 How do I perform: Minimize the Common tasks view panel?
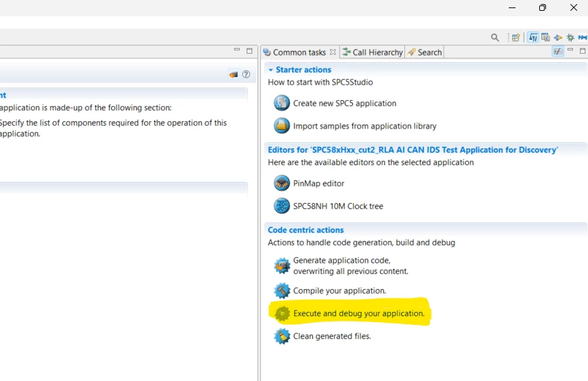click(570, 50)
